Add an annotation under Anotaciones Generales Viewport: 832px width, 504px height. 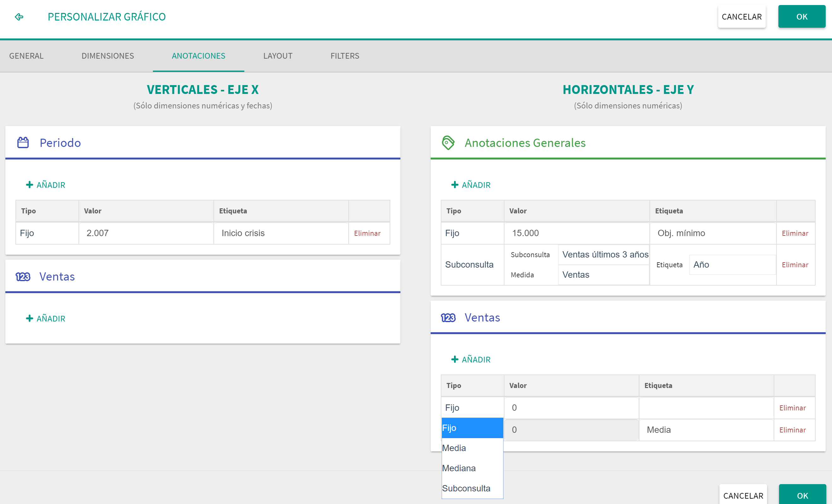click(x=471, y=185)
